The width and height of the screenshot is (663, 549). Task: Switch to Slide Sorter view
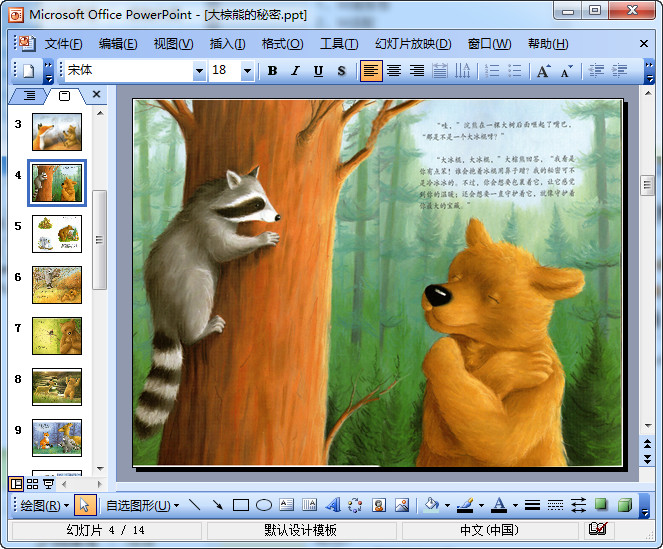[33, 484]
